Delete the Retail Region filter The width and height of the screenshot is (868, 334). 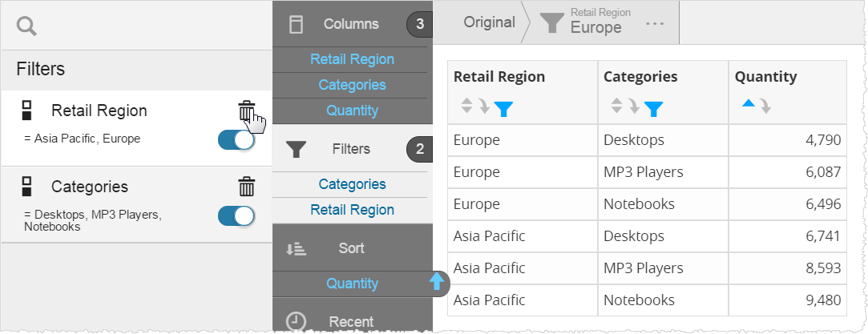click(247, 111)
